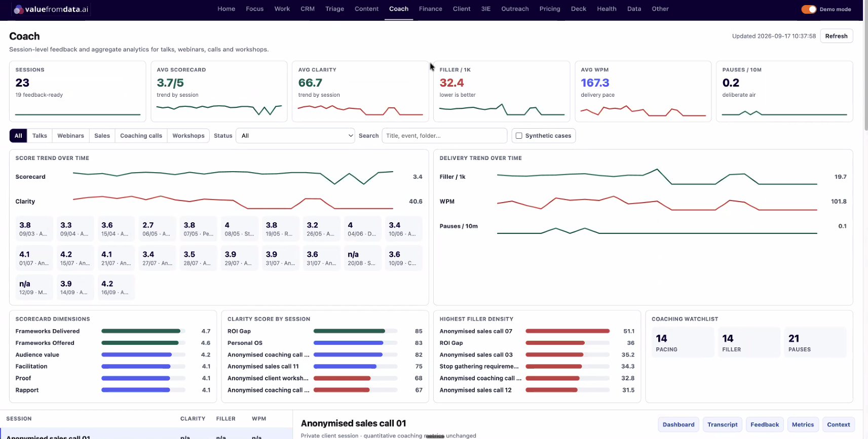
Task: Navigate to the Data section
Action: (x=634, y=9)
